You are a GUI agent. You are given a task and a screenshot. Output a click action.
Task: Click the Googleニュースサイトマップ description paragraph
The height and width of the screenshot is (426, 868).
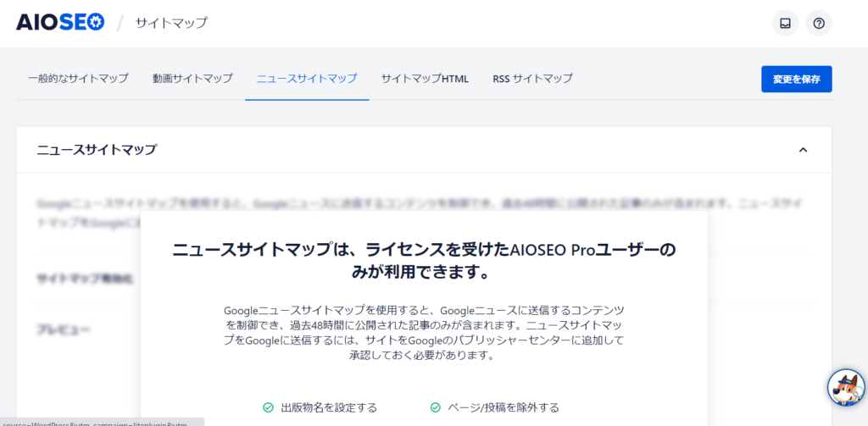click(424, 333)
